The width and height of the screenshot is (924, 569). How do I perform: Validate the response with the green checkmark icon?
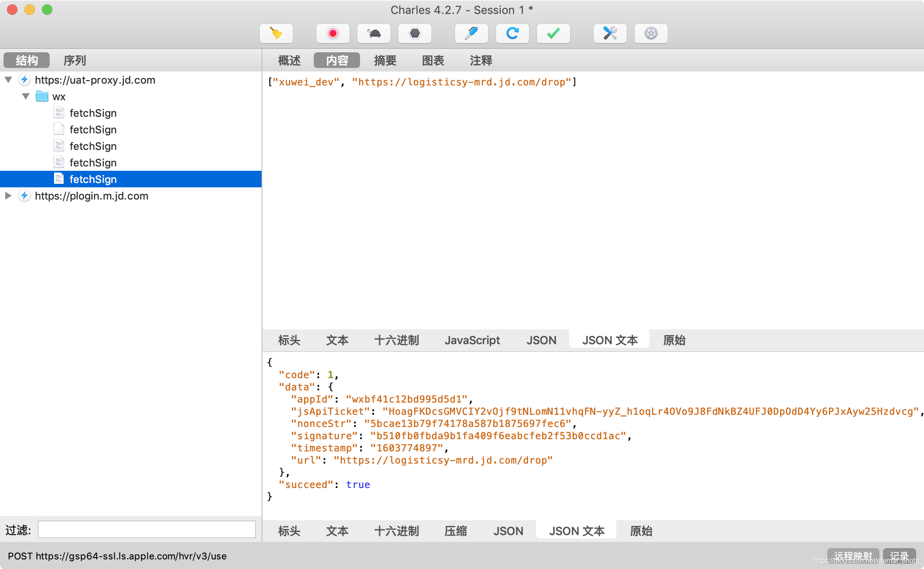[554, 34]
